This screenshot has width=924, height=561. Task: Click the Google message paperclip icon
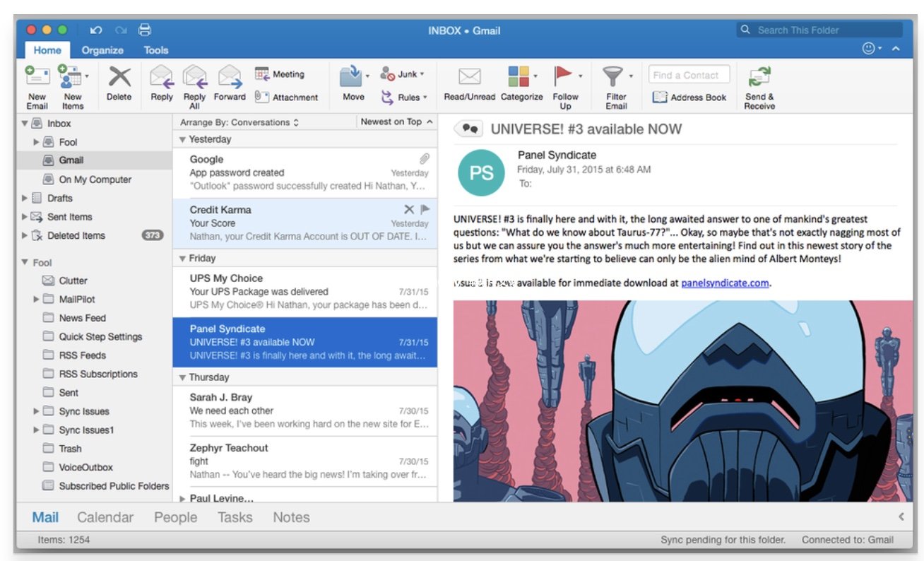tap(424, 159)
